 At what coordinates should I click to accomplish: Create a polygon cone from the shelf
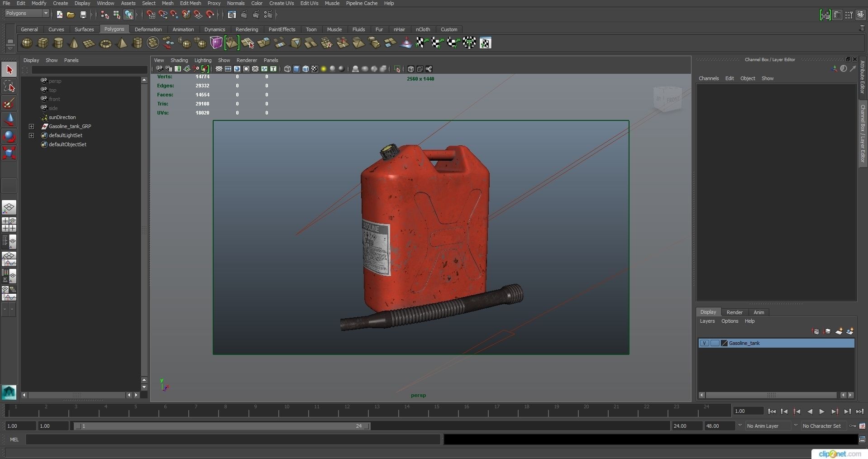click(x=74, y=43)
